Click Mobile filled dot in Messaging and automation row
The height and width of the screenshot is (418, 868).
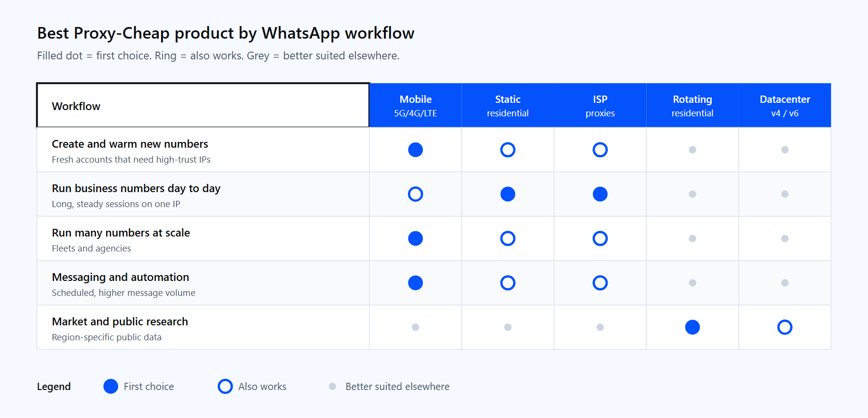[415, 283]
